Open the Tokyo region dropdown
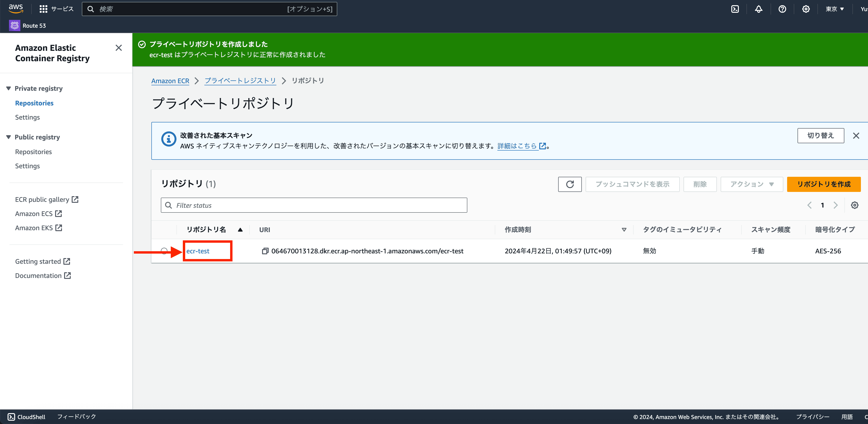Image resolution: width=868 pixels, height=424 pixels. point(835,9)
